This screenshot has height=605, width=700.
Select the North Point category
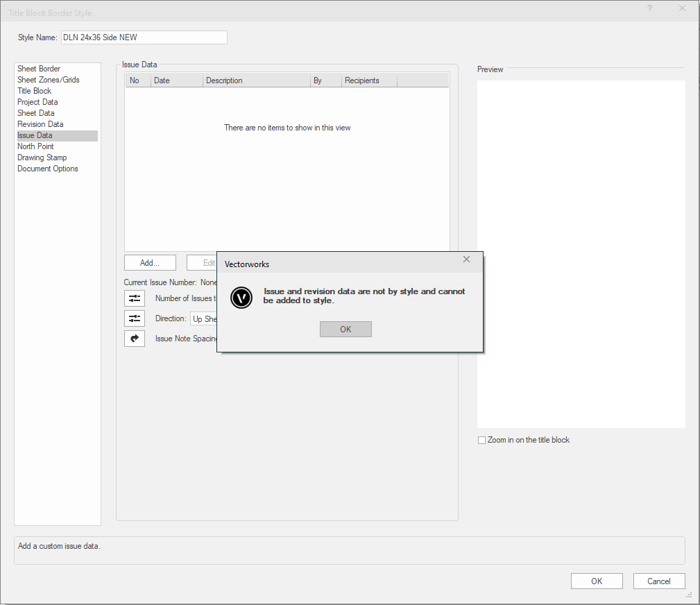coord(35,146)
